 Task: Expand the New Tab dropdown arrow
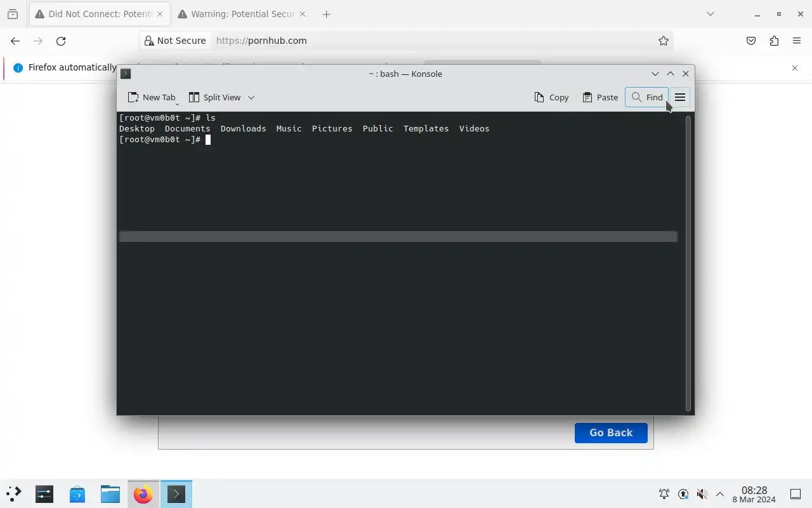(177, 104)
